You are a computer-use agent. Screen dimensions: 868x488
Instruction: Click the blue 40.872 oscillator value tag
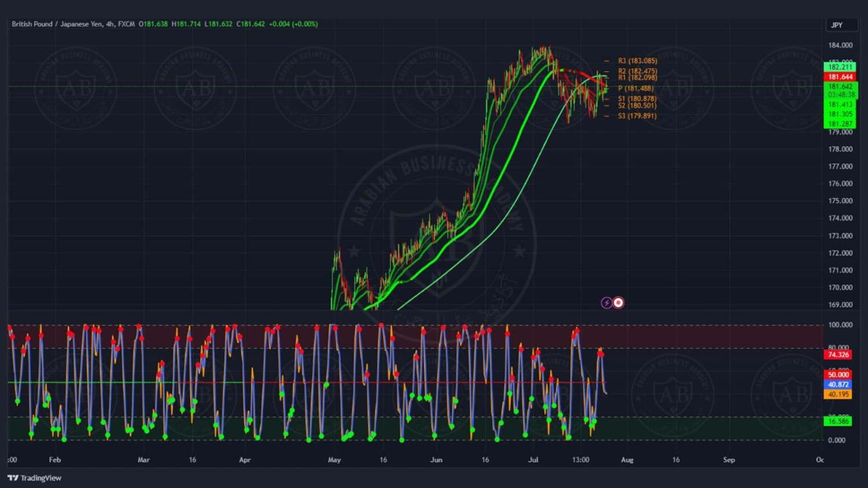click(838, 385)
